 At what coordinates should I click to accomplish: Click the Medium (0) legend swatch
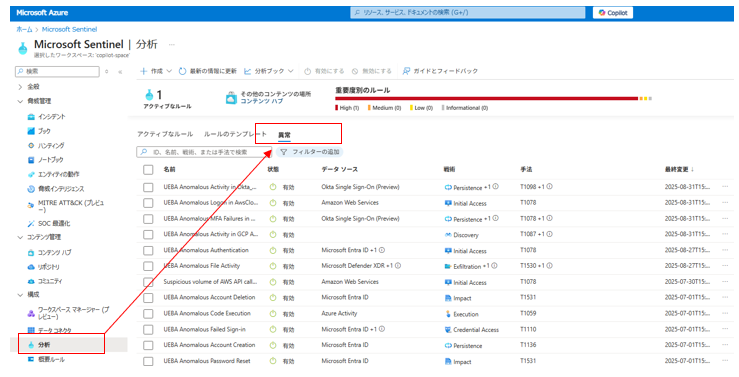click(x=369, y=108)
